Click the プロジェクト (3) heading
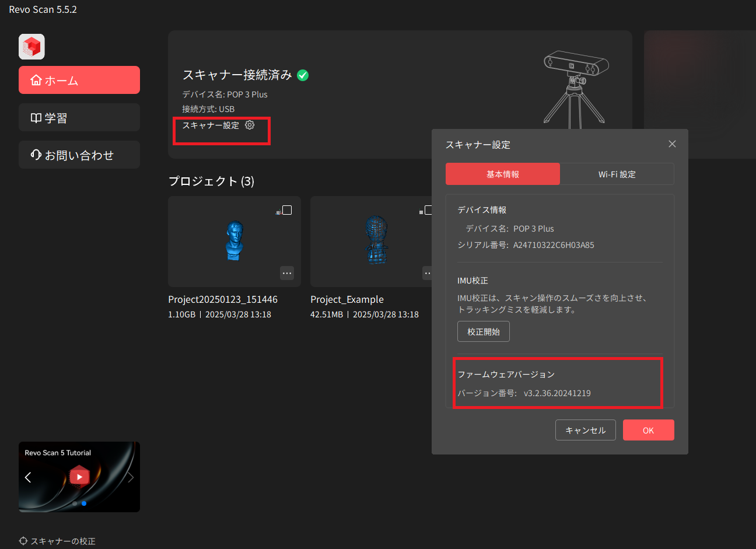756x549 pixels. coord(211,181)
